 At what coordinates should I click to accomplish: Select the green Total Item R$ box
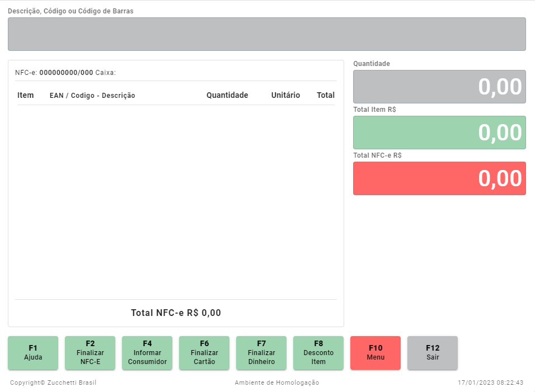click(439, 133)
